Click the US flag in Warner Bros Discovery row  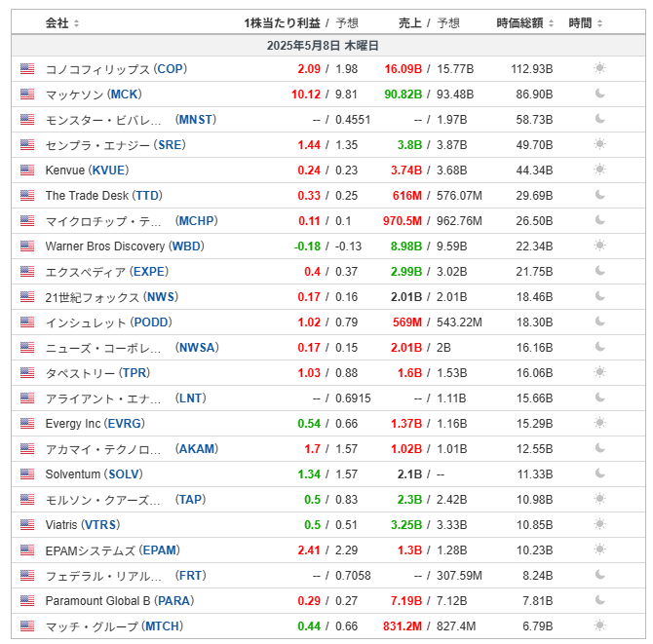point(27,246)
